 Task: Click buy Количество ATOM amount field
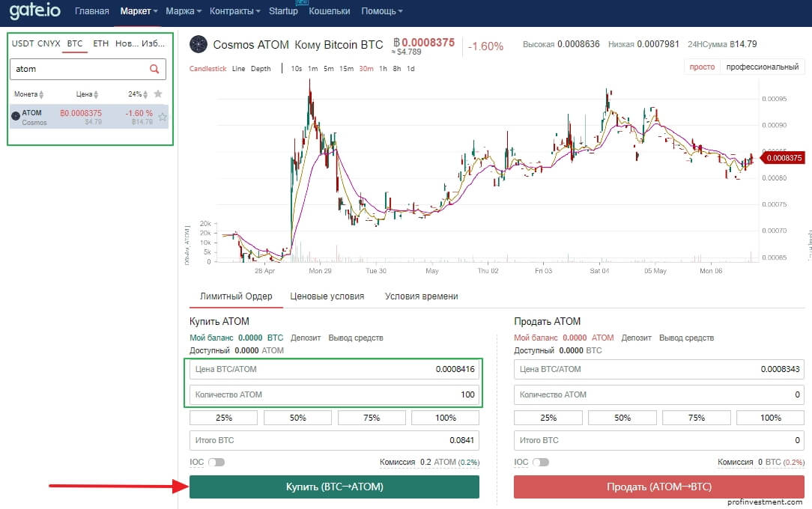(335, 394)
